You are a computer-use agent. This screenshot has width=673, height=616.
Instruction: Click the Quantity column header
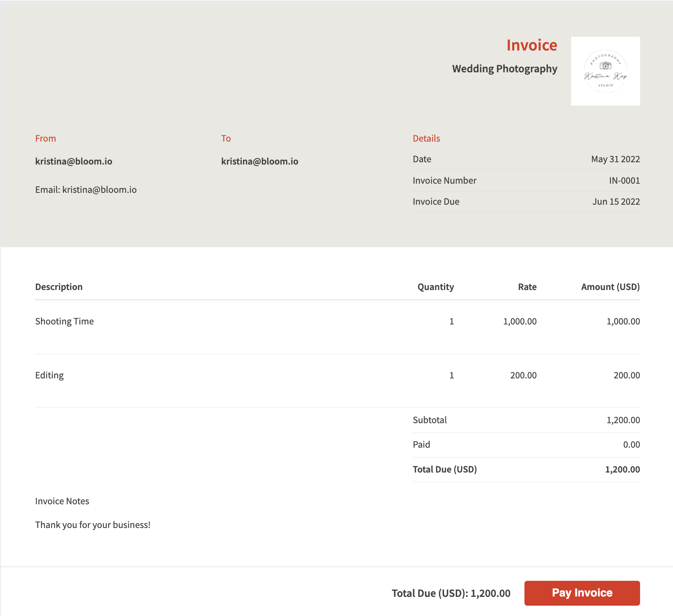click(x=436, y=287)
